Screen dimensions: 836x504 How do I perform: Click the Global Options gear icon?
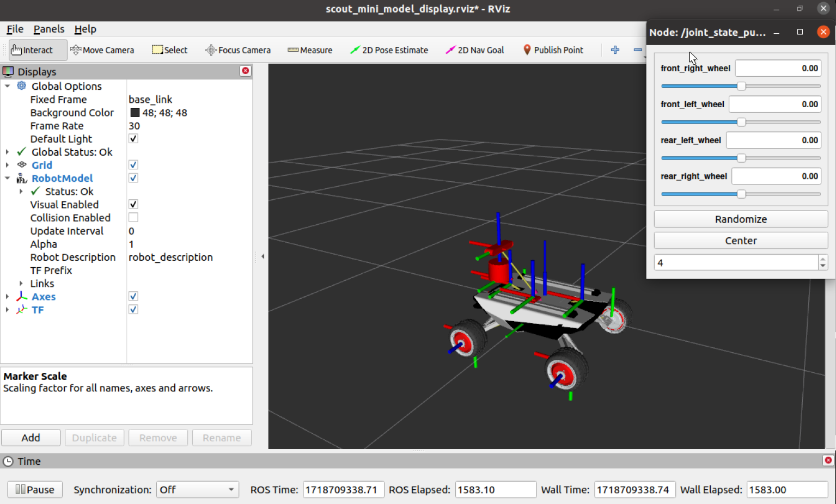pos(22,85)
